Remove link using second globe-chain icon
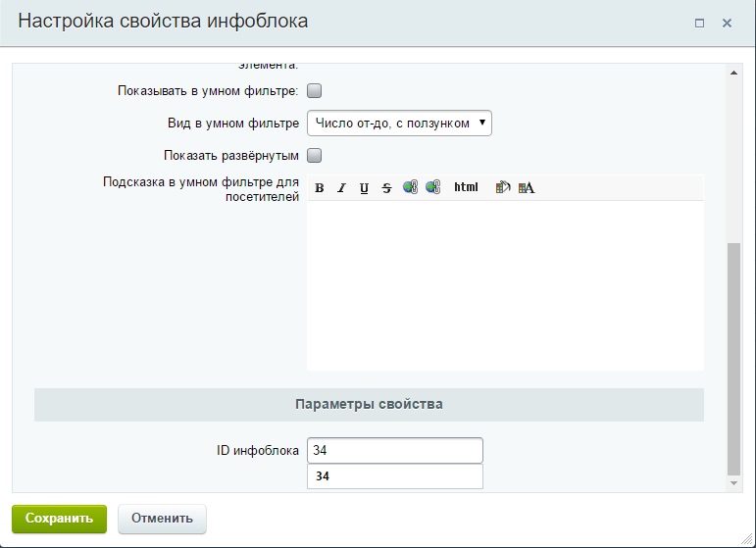 433,187
